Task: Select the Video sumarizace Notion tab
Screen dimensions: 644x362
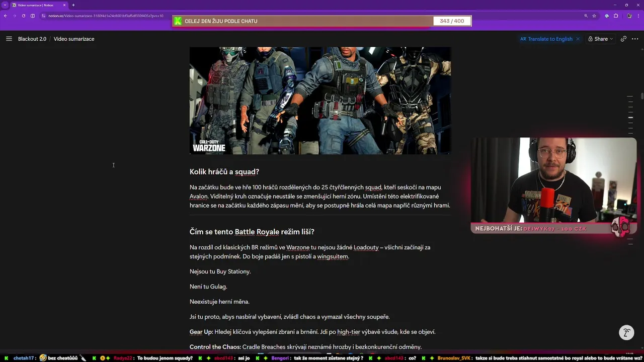Action: coord(38,5)
